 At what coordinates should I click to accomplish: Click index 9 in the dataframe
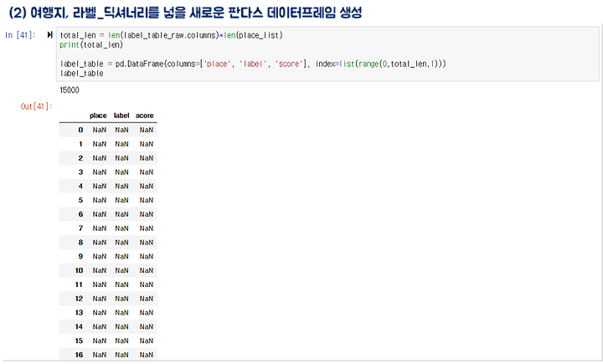[80, 256]
